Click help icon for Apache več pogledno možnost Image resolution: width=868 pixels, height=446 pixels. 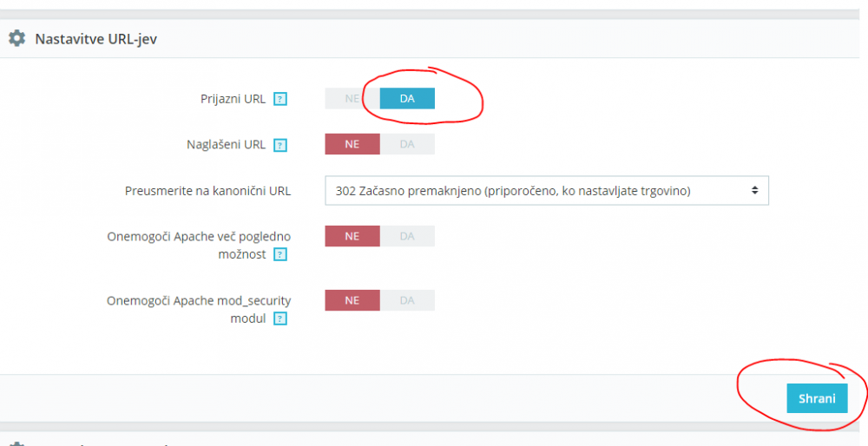279,254
